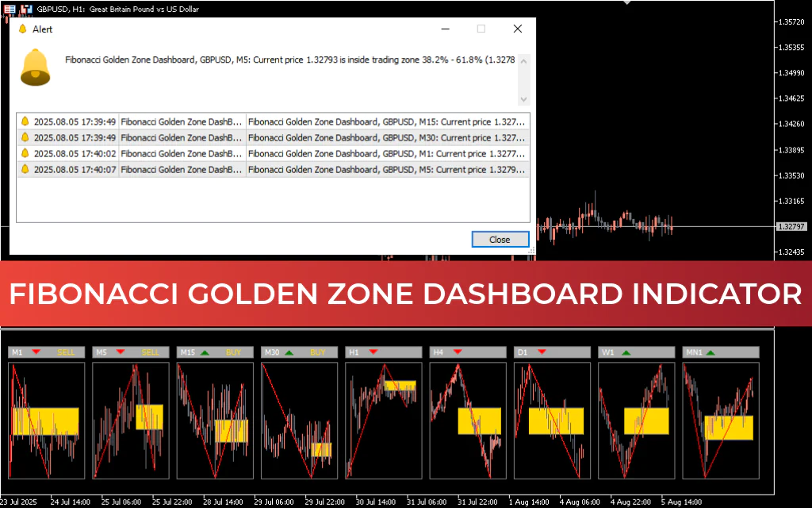The height and width of the screenshot is (508, 812).
Task: Click the yellow SELL label on M5 panel
Action: (149, 352)
